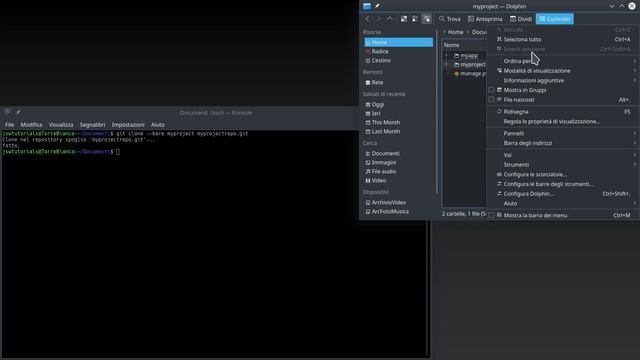Open Informazioni aggiuntive submenu
This screenshot has width=640, height=360.
click(563, 80)
